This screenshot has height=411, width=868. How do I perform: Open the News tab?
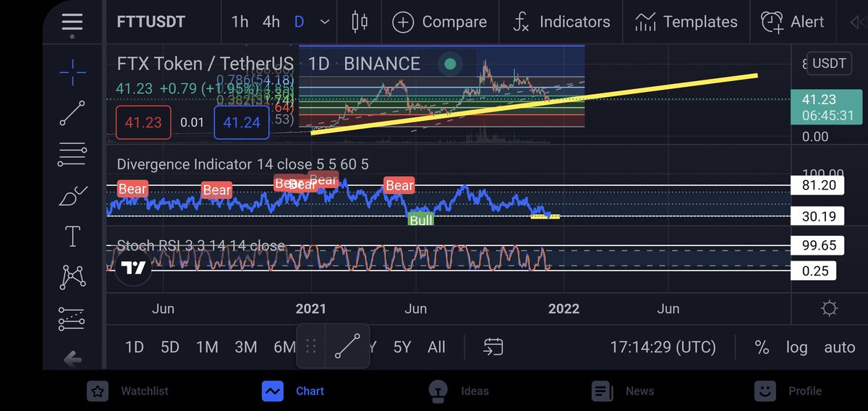pyautogui.click(x=623, y=391)
